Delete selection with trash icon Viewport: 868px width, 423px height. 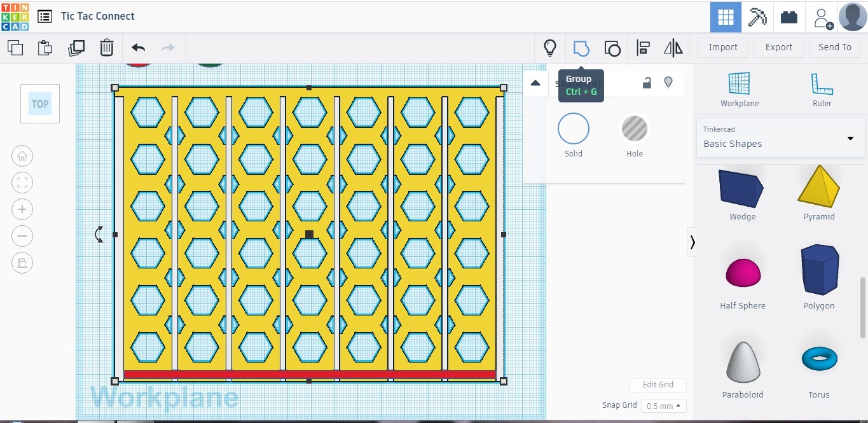click(106, 48)
